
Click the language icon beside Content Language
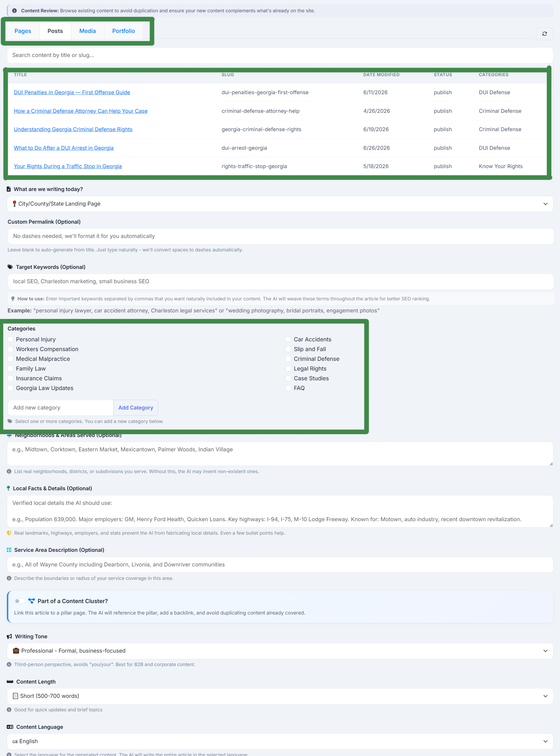point(10,727)
